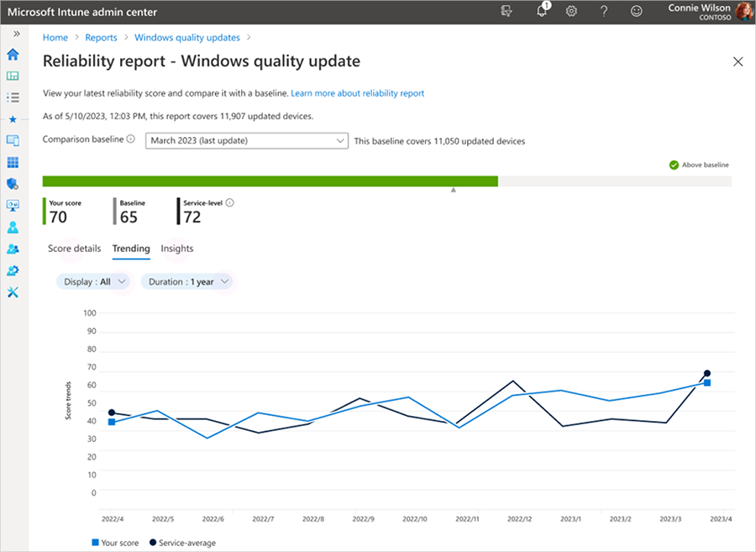Click the Above baseline status indicator
The height and width of the screenshot is (552, 756).
(699, 165)
